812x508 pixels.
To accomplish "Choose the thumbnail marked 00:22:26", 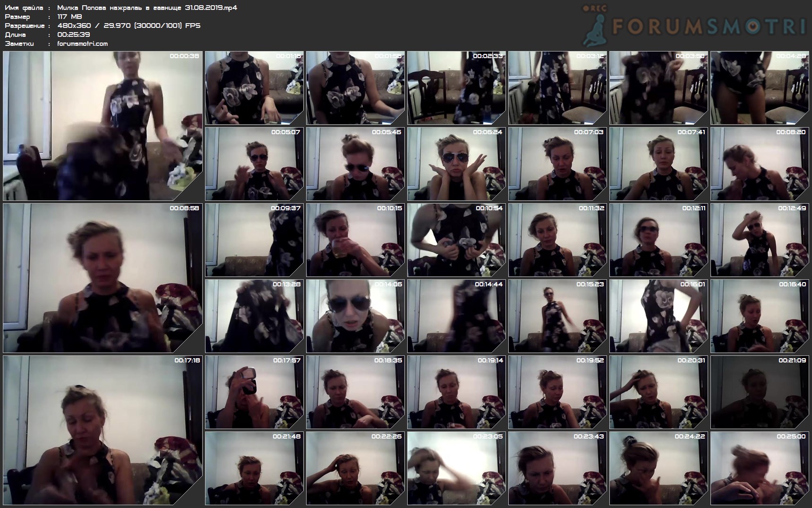I will pyautogui.click(x=355, y=468).
